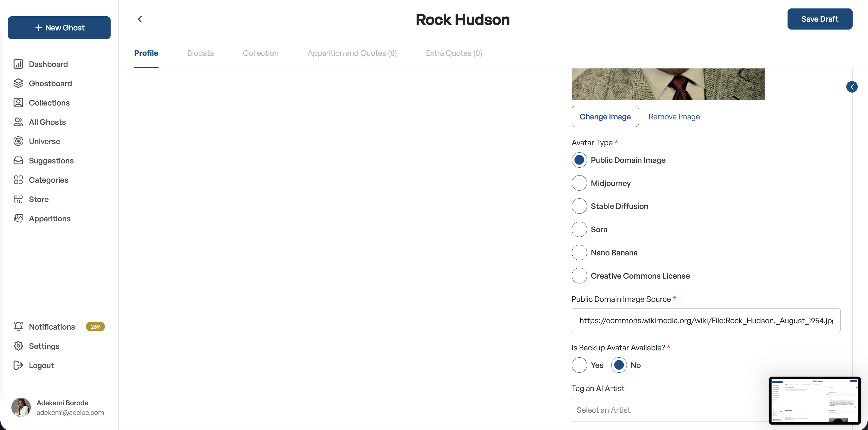868x430 pixels.
Task: Go back using the header arrow
Action: [140, 19]
